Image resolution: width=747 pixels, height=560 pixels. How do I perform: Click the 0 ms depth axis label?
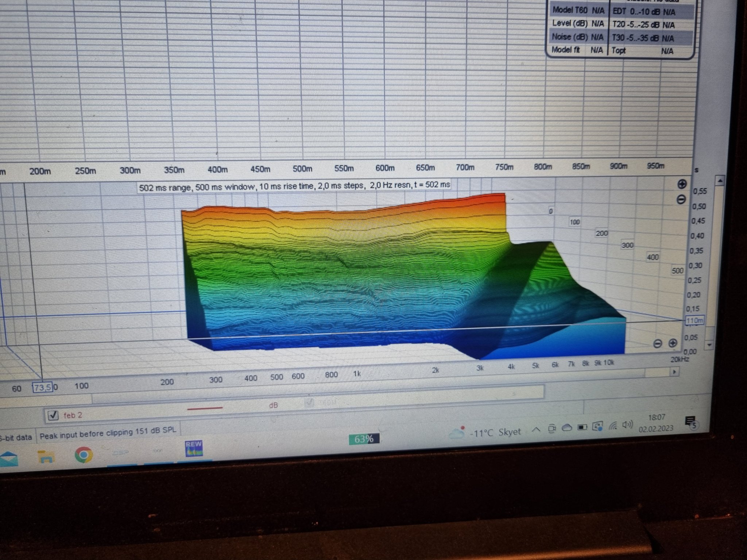point(551,211)
